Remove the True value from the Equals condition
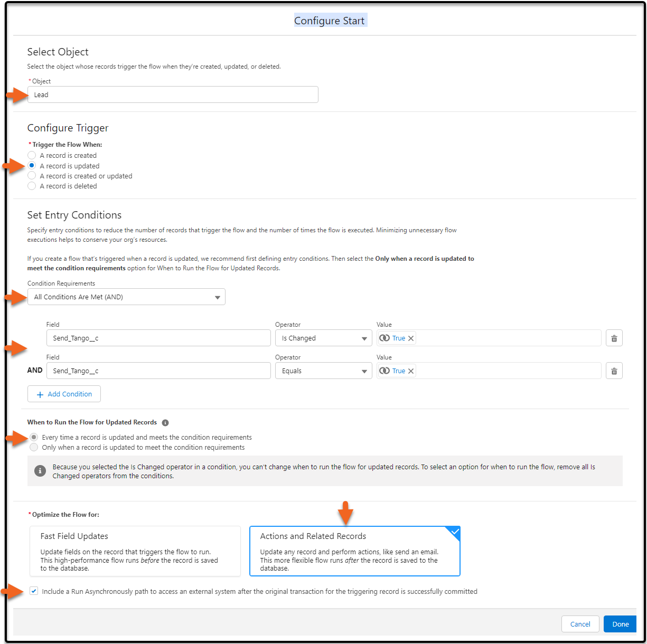This screenshot has height=644, width=647. (x=411, y=371)
